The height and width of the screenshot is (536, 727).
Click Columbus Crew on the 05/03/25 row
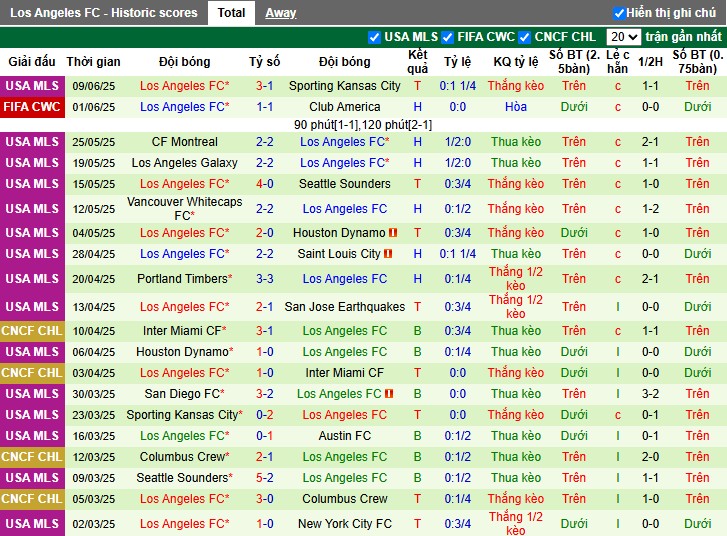(344, 498)
